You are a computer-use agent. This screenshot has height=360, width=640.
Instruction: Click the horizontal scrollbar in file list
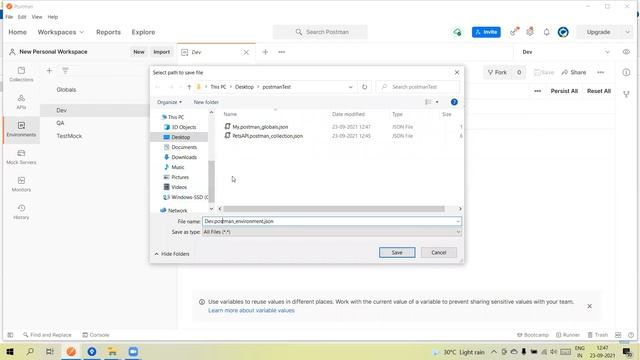click(x=333, y=209)
